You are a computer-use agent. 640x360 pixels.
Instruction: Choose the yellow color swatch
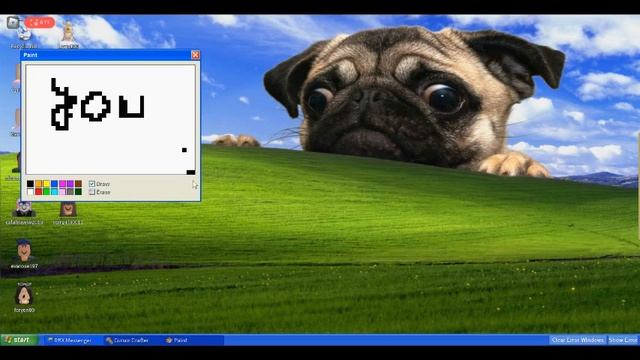click(46, 184)
